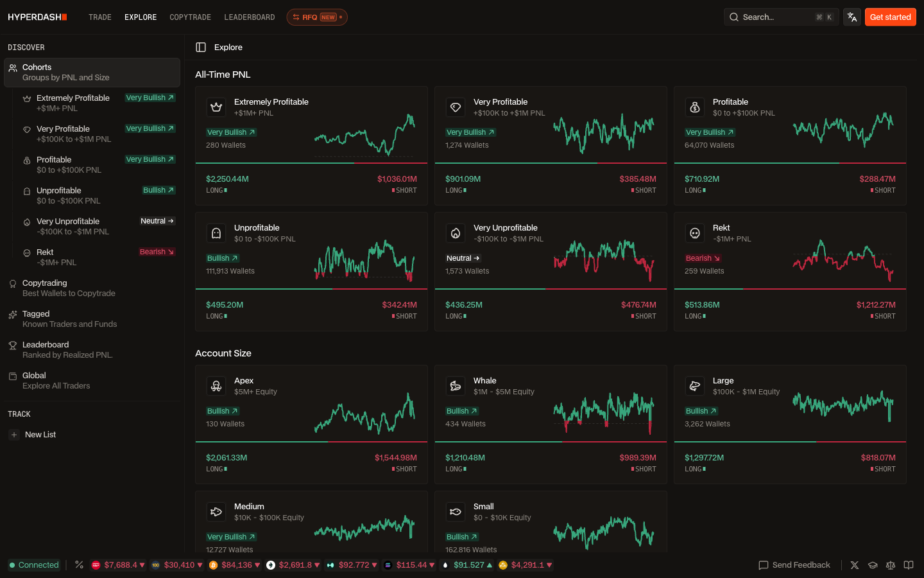The image size is (924, 578).
Task: Click the $84,136 Bitcoin ticker
Action: tap(235, 565)
